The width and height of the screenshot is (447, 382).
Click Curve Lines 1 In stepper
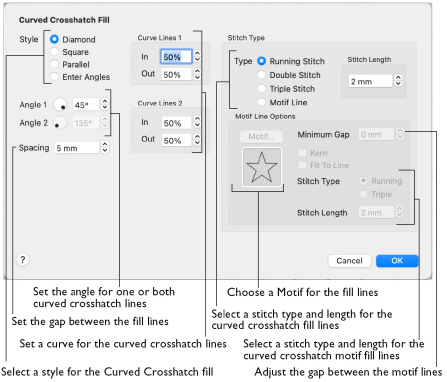tap(197, 56)
